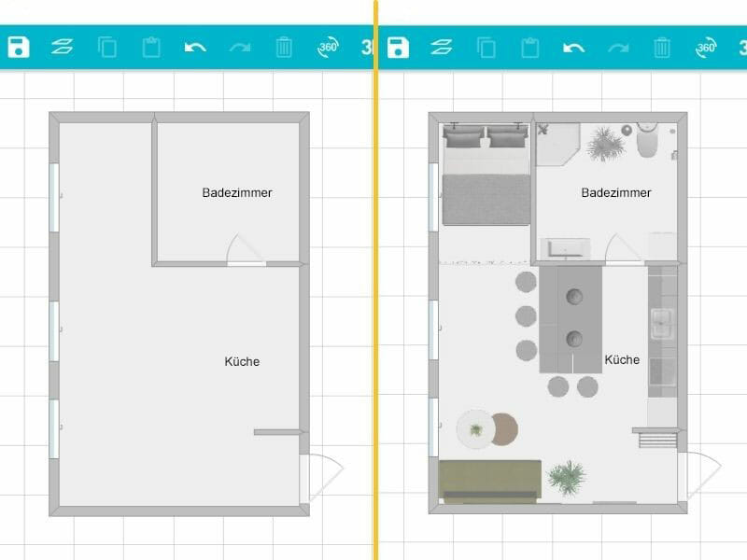Open the layers icon in left toolbar

click(x=62, y=48)
